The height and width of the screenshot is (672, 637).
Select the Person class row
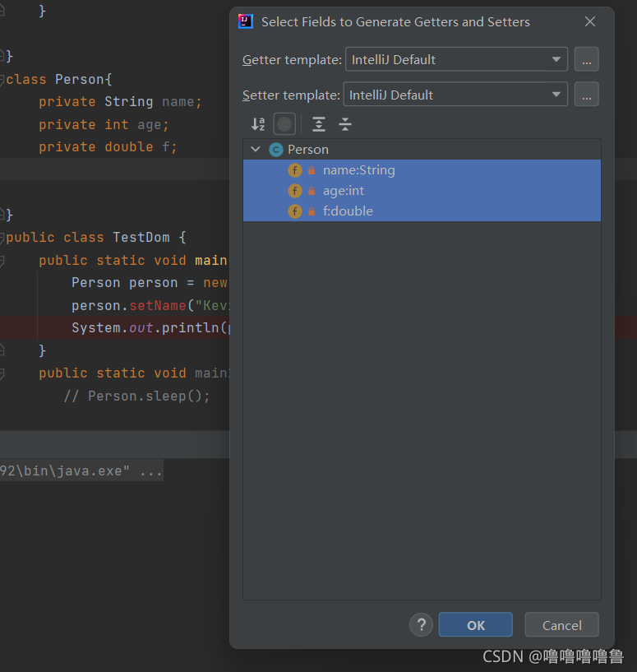point(422,149)
